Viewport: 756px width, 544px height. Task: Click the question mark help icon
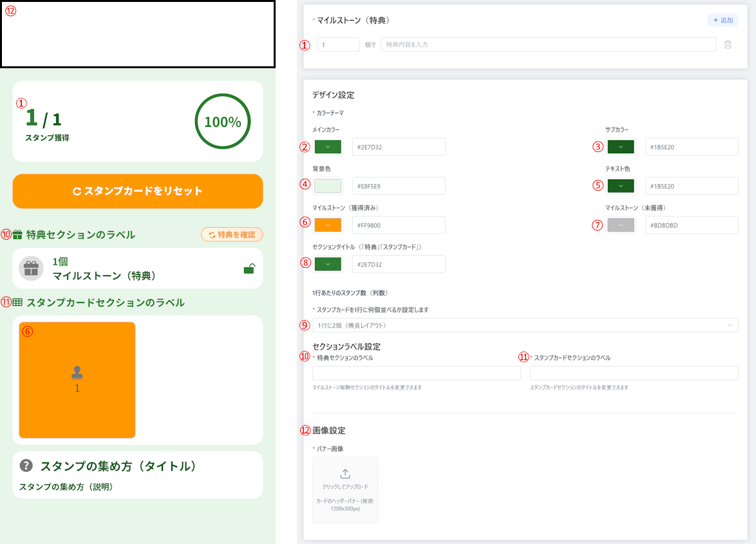[26, 465]
